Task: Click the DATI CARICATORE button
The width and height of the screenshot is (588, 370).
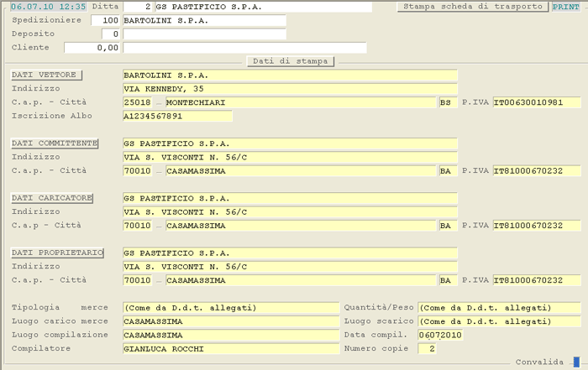Action: click(52, 198)
